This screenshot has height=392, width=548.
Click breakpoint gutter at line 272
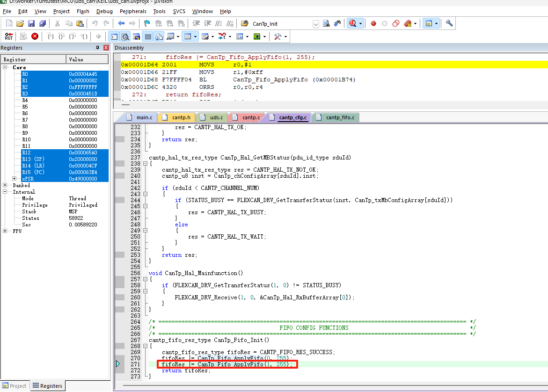[119, 370]
